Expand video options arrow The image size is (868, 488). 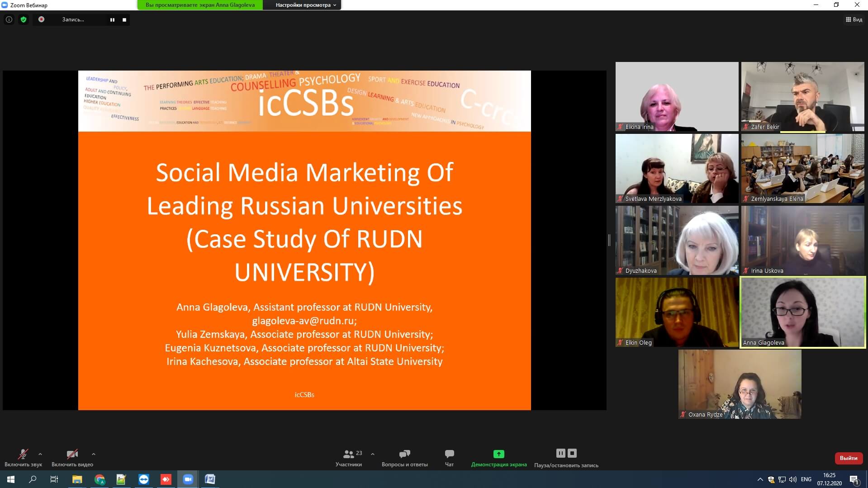click(x=94, y=454)
